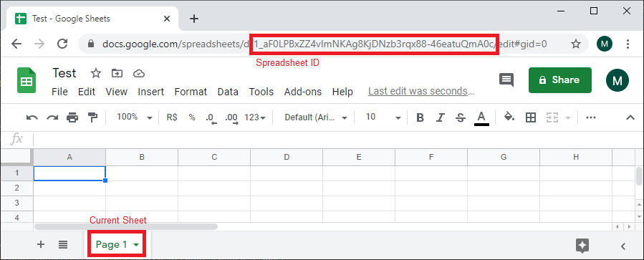Select column D header
The image size is (644, 260).
click(x=287, y=157)
